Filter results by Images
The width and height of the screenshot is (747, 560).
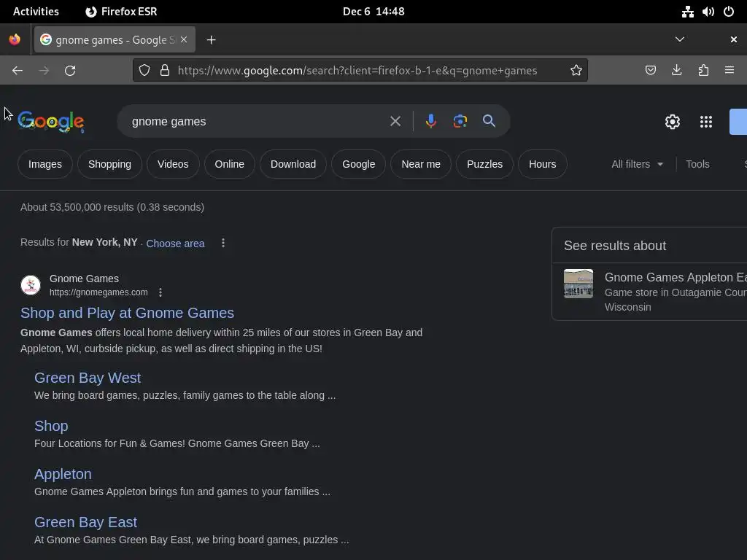click(x=44, y=164)
